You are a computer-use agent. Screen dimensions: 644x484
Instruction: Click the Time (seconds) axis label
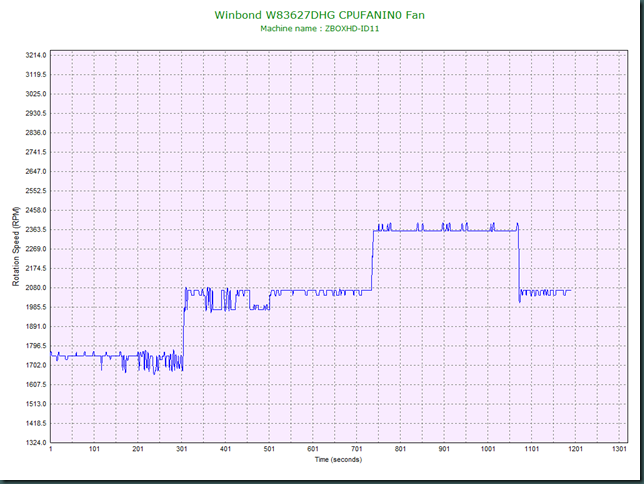[x=338, y=459]
